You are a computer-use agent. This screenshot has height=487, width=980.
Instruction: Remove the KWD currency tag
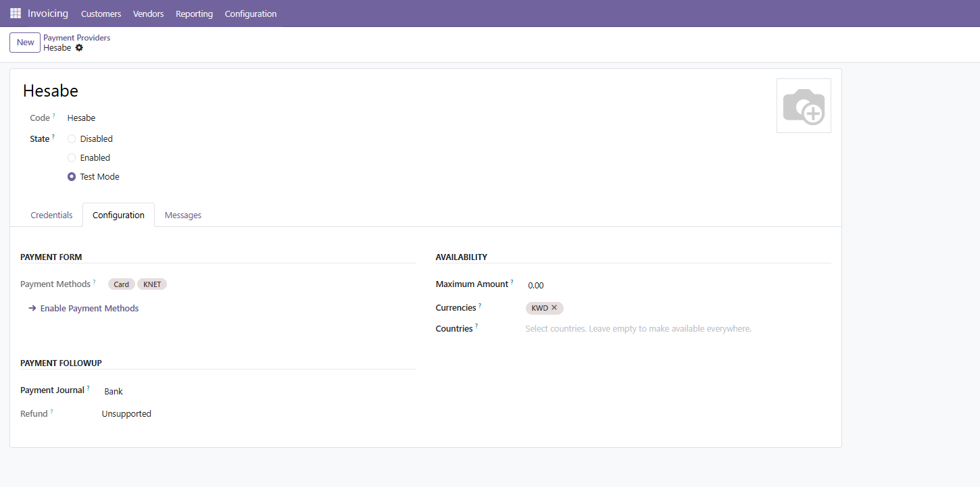click(554, 308)
